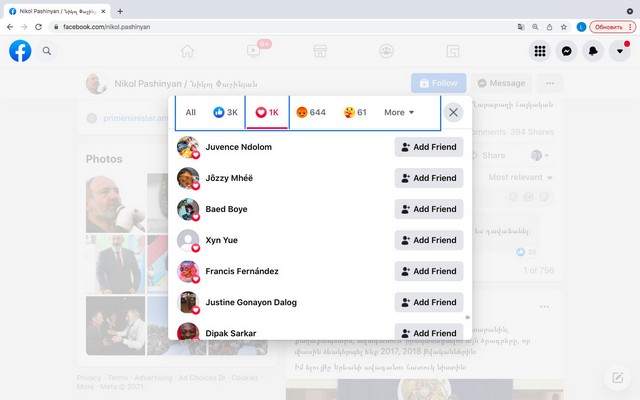Switch to the All reactions tab

coord(191,112)
